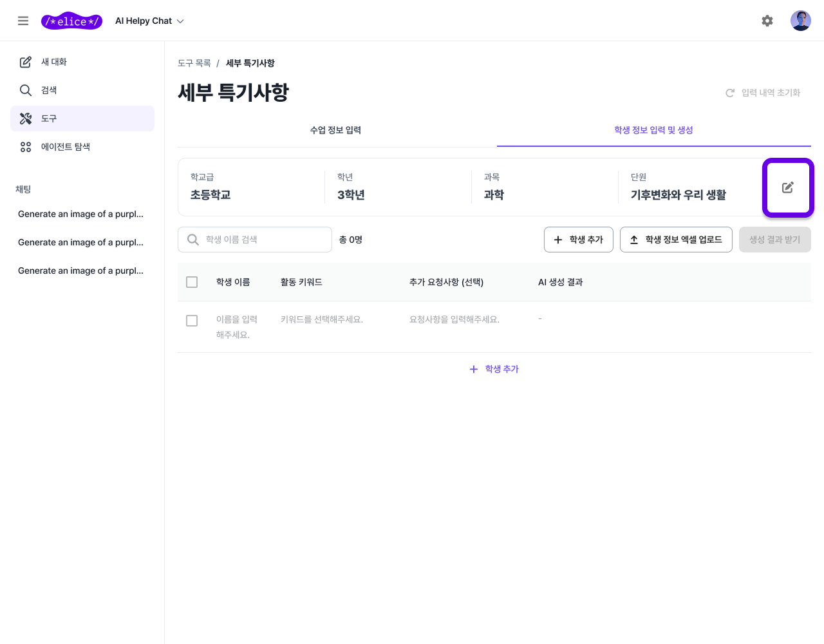Click the 입력 내역 초기화 reset button
Screen dimensions: 824x644
(x=763, y=93)
